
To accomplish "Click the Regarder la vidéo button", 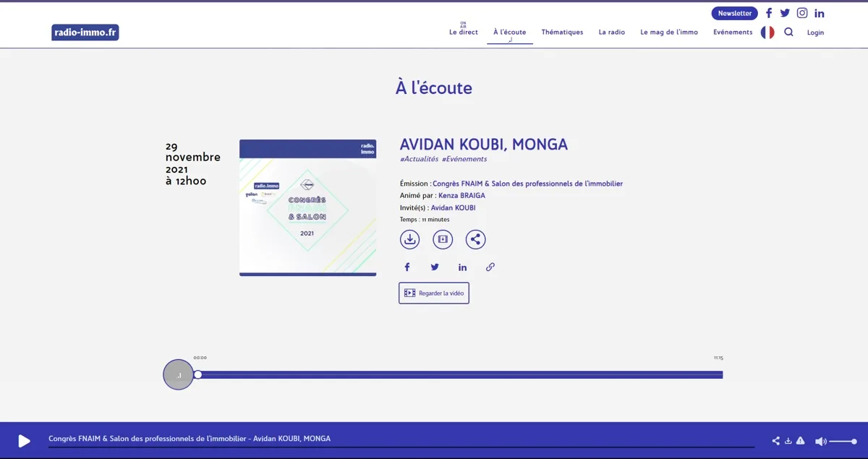I will (434, 293).
